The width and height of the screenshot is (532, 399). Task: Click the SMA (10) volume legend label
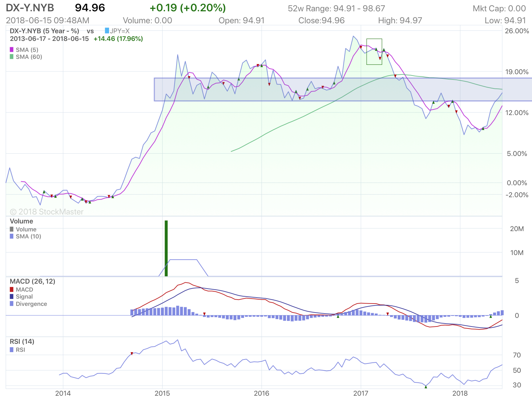(28, 236)
